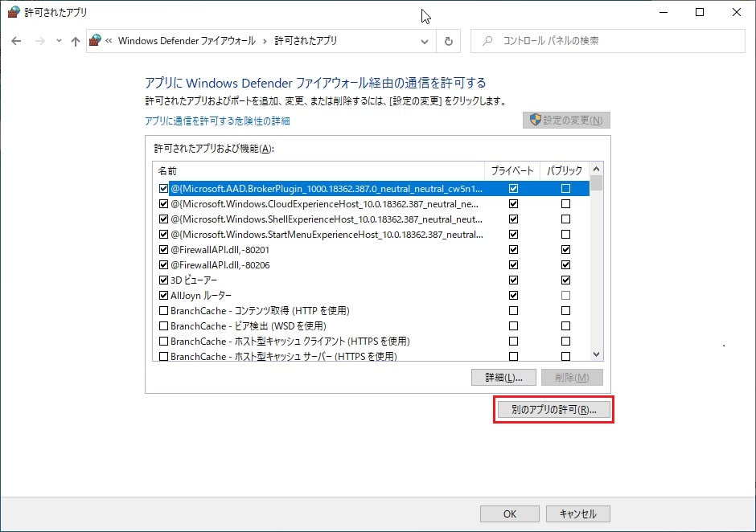
Task: Check Public for BranchCache ピア検出
Action: [x=565, y=325]
